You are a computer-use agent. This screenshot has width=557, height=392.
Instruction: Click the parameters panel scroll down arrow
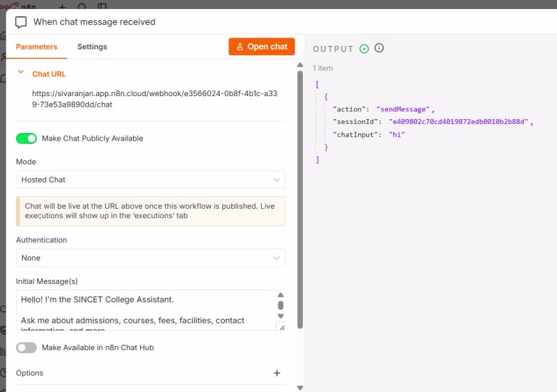[300, 388]
